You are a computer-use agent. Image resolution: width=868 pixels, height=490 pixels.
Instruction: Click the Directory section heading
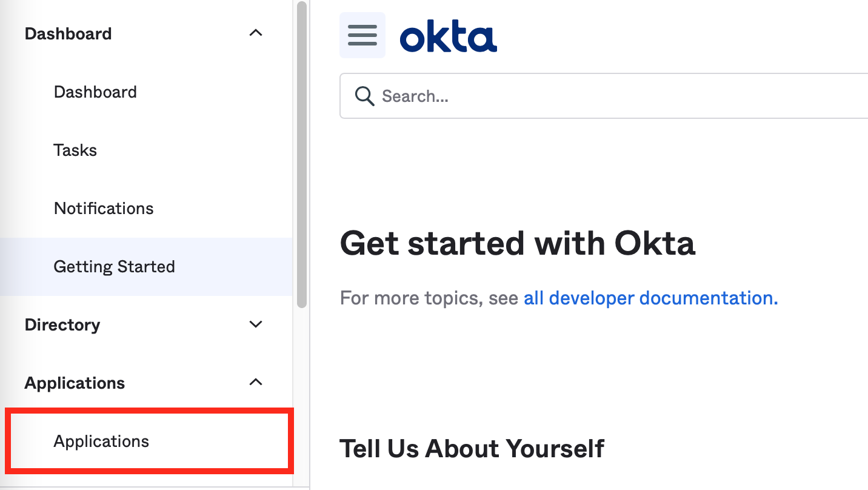62,324
